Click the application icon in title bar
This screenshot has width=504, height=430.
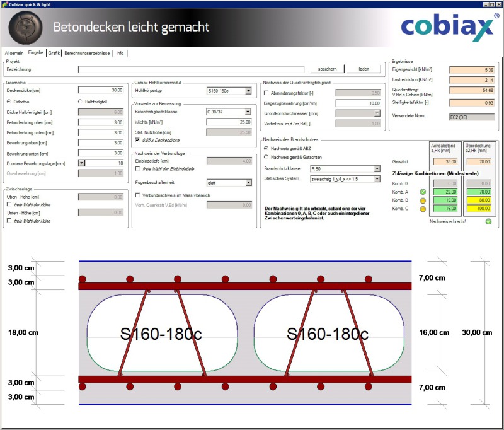(x=4, y=4)
